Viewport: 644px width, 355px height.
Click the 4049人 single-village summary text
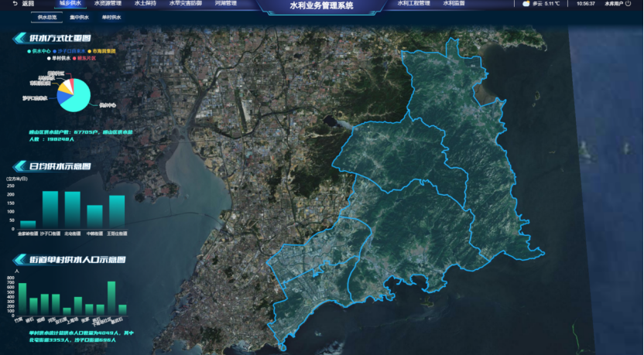pyautogui.click(x=81, y=336)
